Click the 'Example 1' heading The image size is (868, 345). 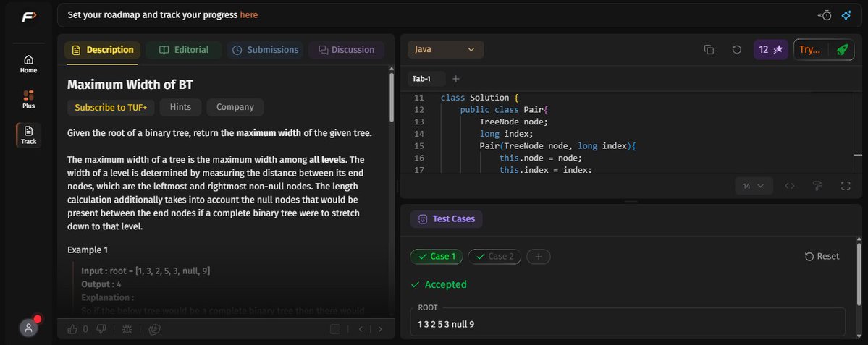pyautogui.click(x=88, y=250)
